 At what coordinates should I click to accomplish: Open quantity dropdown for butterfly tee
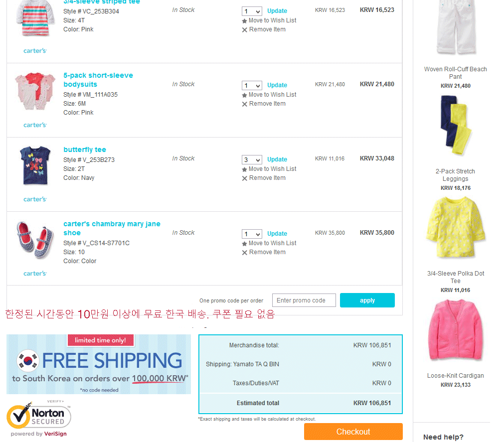tap(252, 159)
